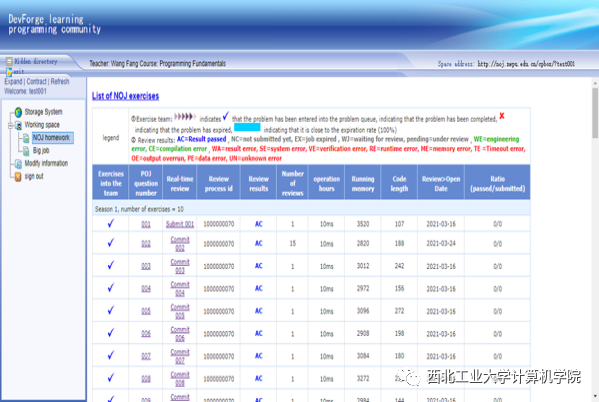The image size is (599, 402).
Task: Click the checkmark icon in row 008
Action: 111,378
